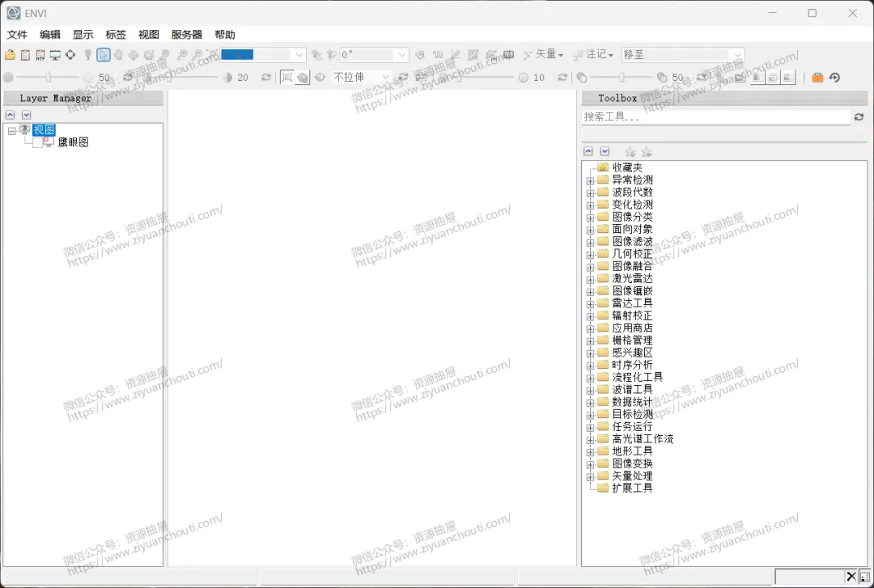This screenshot has width=874, height=588.
Task: Click the stretch on full extent icon
Action: tap(286, 78)
